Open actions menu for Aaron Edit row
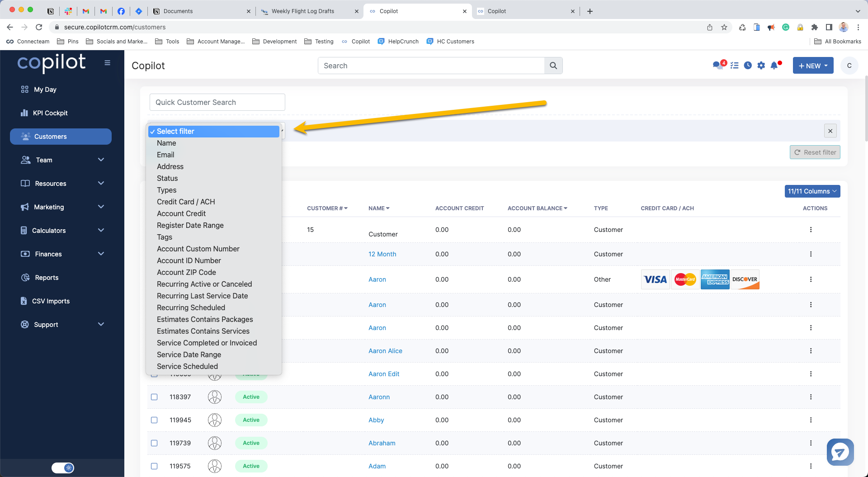868x477 pixels. click(811, 374)
